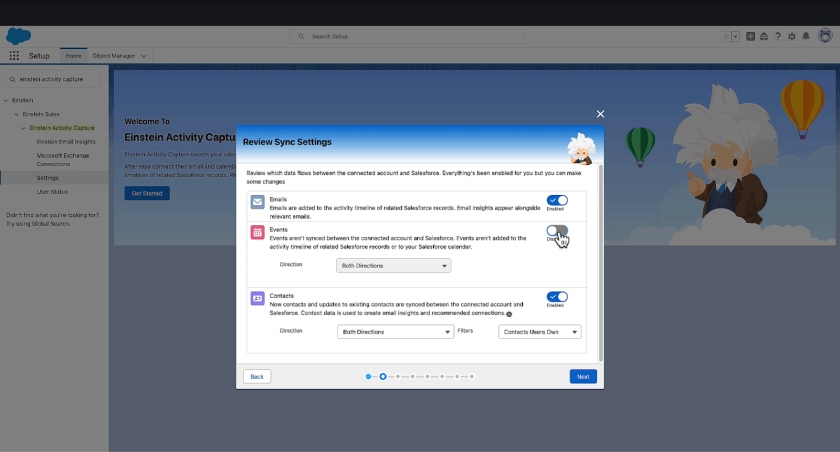Open Object Manager tab dropdown chevron

pos(143,56)
